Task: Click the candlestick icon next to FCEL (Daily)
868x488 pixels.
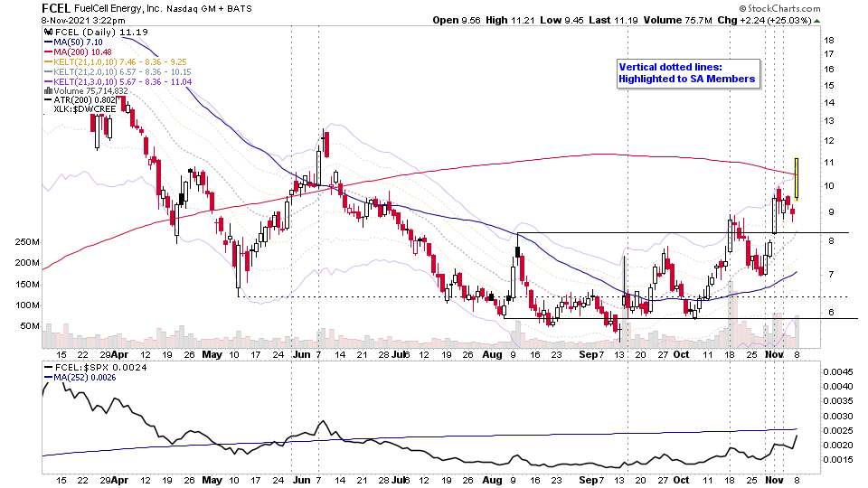Action: [49, 33]
